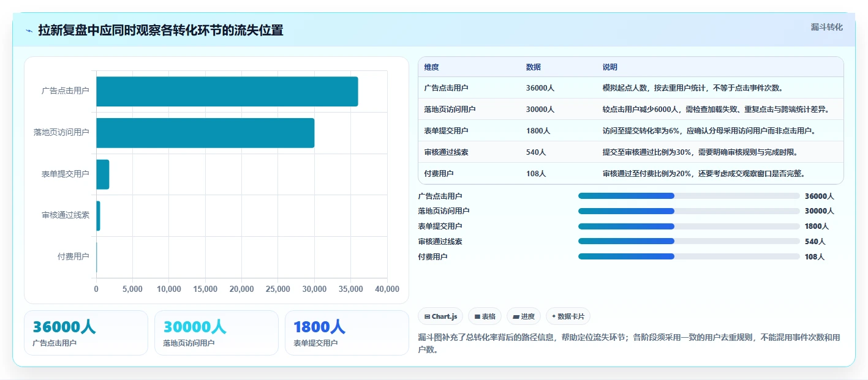The image size is (868, 380).
Task: Click the description starting 较点击用户减少6000人
Action: pos(716,109)
